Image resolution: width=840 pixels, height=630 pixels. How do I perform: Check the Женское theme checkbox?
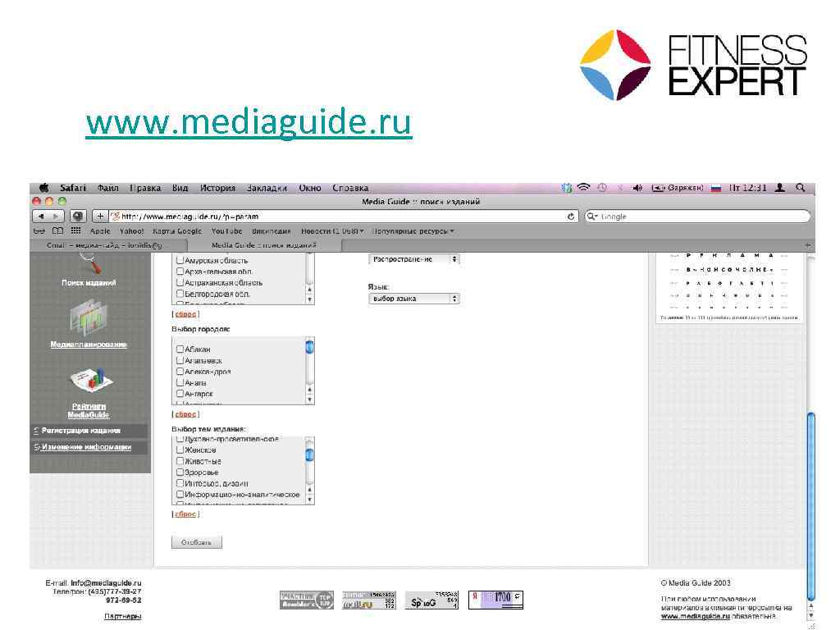(180, 450)
